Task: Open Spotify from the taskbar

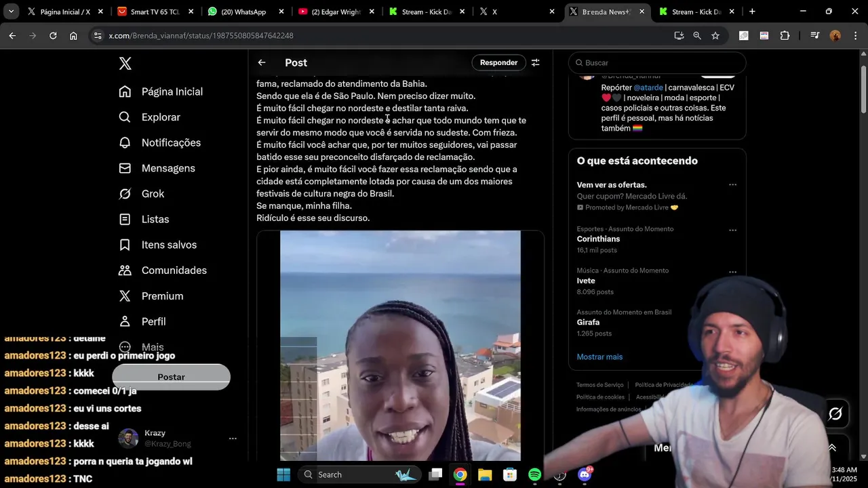Action: (x=534, y=474)
